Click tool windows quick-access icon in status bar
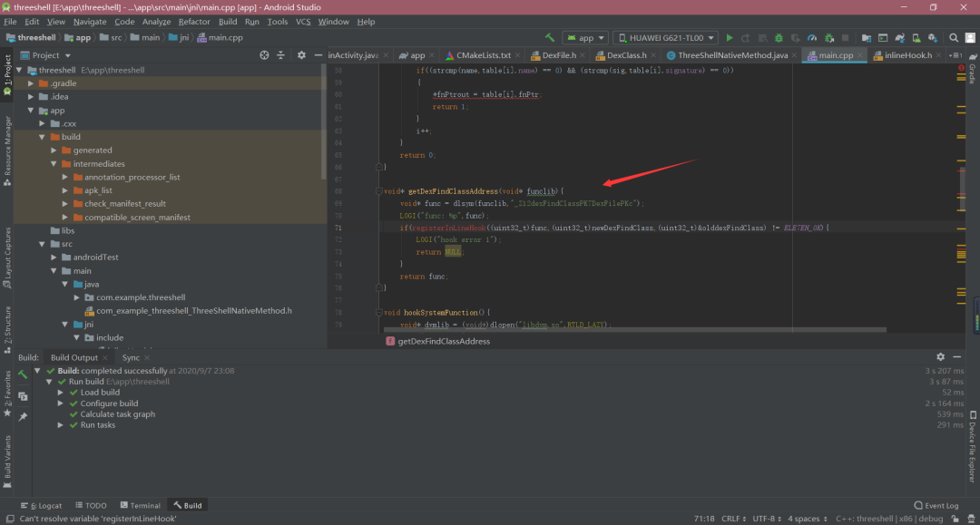The width and height of the screenshot is (980, 525). coord(9,519)
